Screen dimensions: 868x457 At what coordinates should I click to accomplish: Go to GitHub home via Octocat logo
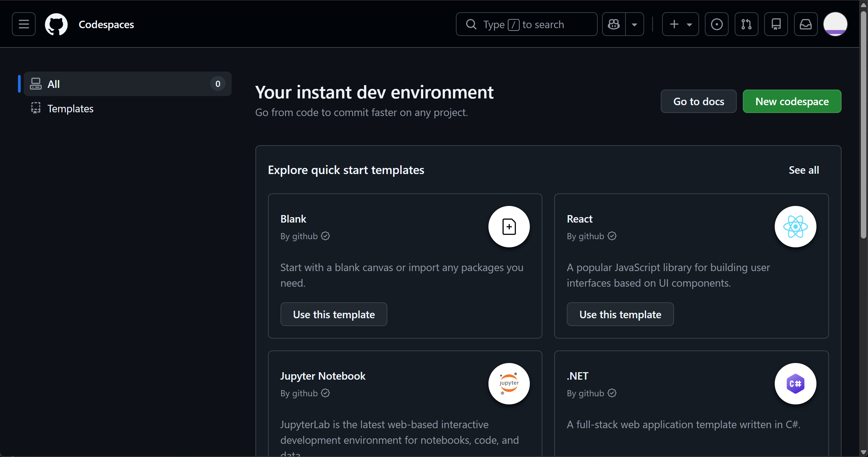56,24
